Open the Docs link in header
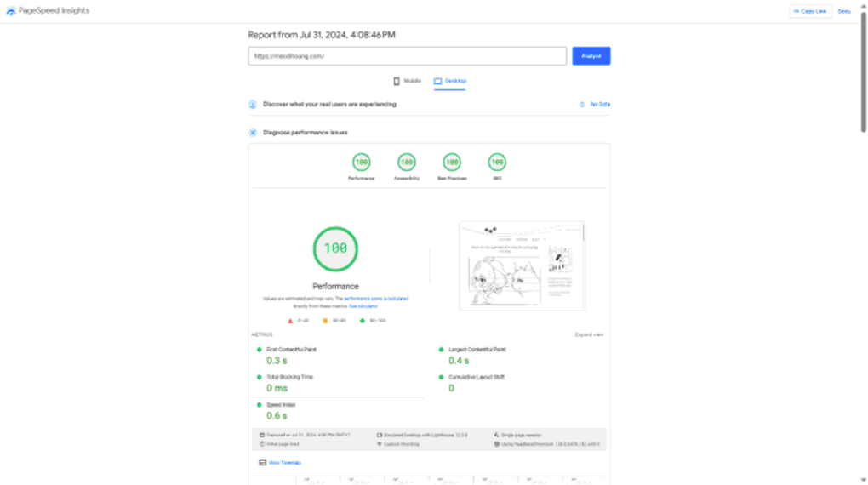Screen dimensions: 868x485 tap(844, 11)
